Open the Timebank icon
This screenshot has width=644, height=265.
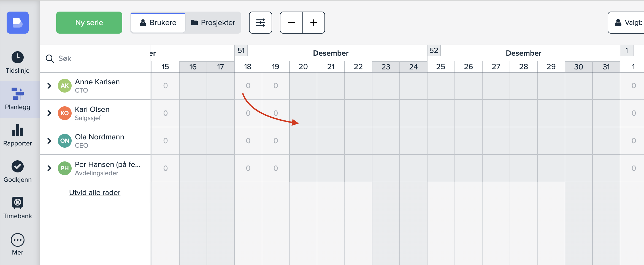pos(18,203)
